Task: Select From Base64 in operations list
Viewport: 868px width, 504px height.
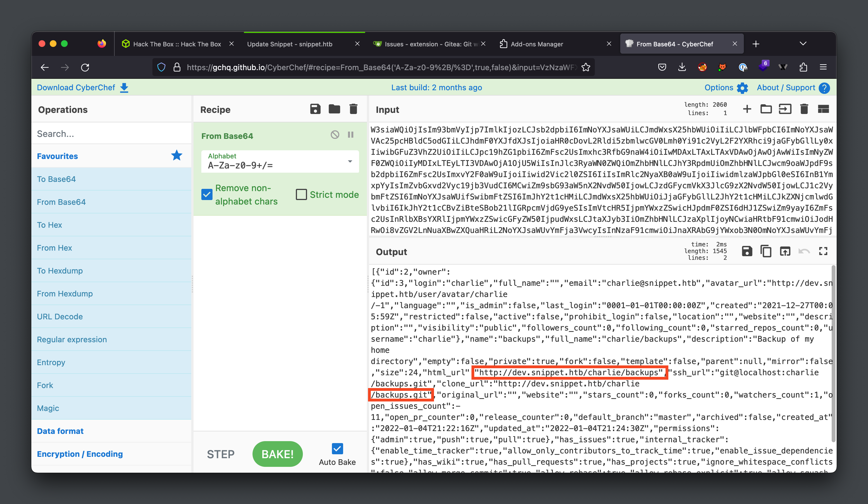Action: [x=111, y=202]
